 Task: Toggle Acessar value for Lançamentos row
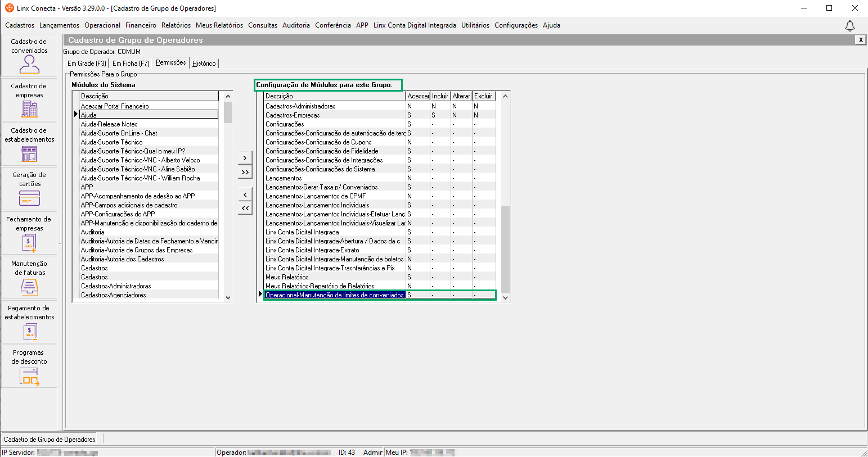coord(417,178)
